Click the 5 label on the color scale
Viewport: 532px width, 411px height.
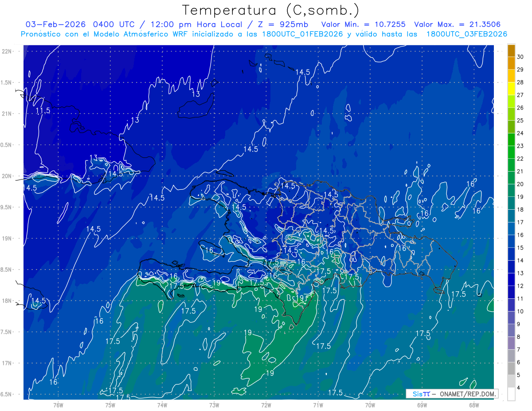coord(519,375)
